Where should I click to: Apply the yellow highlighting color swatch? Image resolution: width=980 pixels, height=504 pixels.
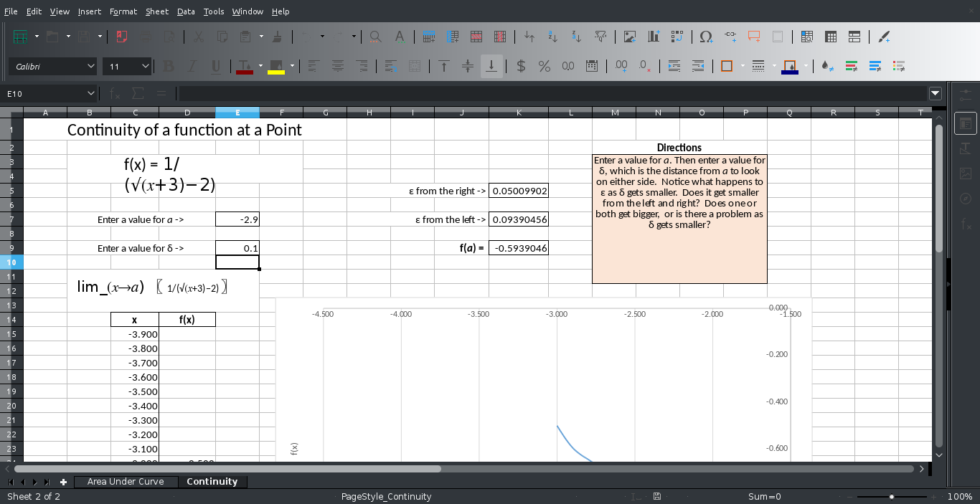276,67
